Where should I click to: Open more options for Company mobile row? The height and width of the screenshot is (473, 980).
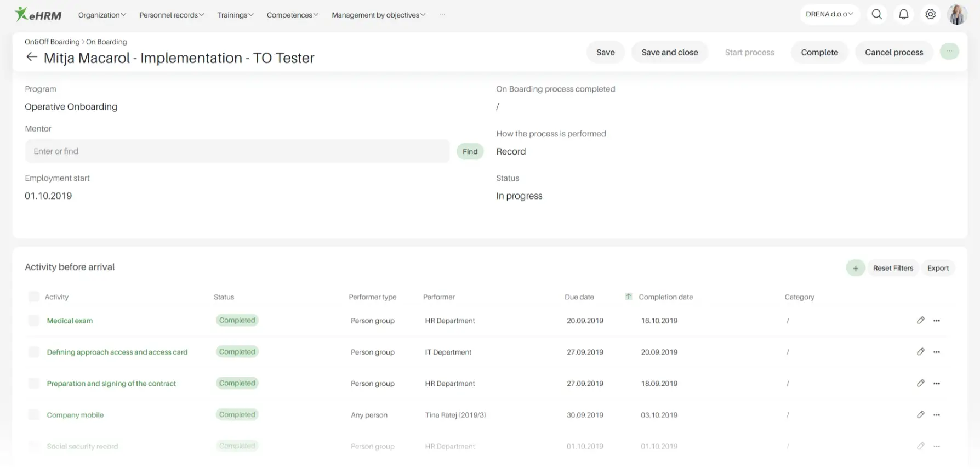pos(937,415)
